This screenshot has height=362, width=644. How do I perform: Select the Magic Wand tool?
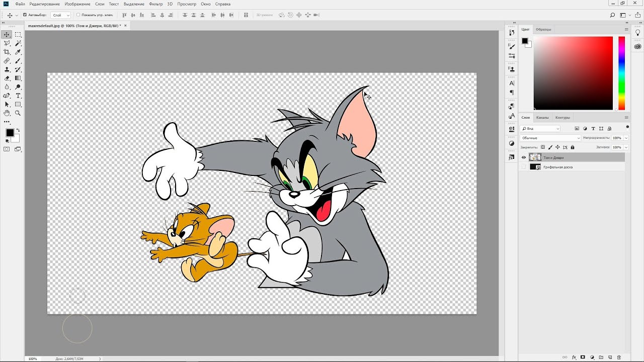click(x=18, y=43)
